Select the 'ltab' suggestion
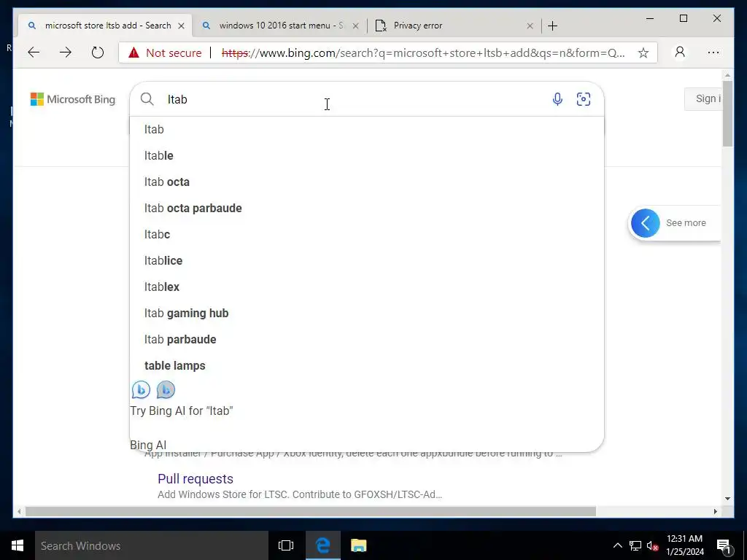Image resolution: width=747 pixels, height=560 pixels. 367,130
